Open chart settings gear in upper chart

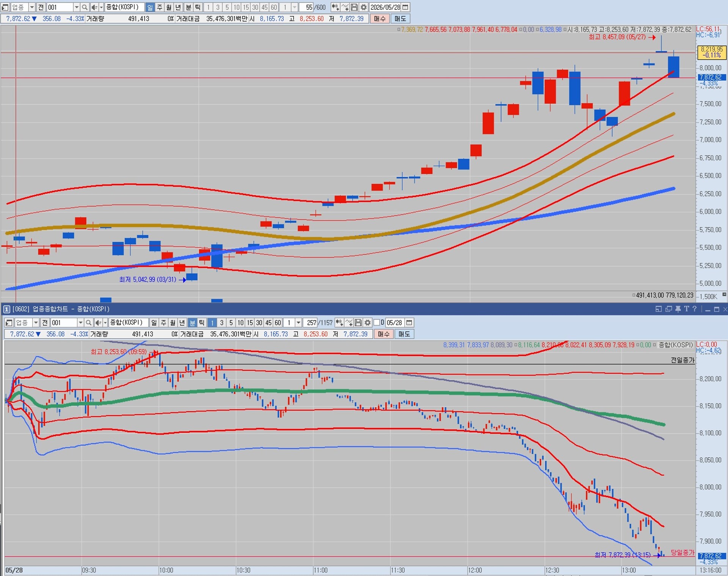pyautogui.click(x=364, y=7)
